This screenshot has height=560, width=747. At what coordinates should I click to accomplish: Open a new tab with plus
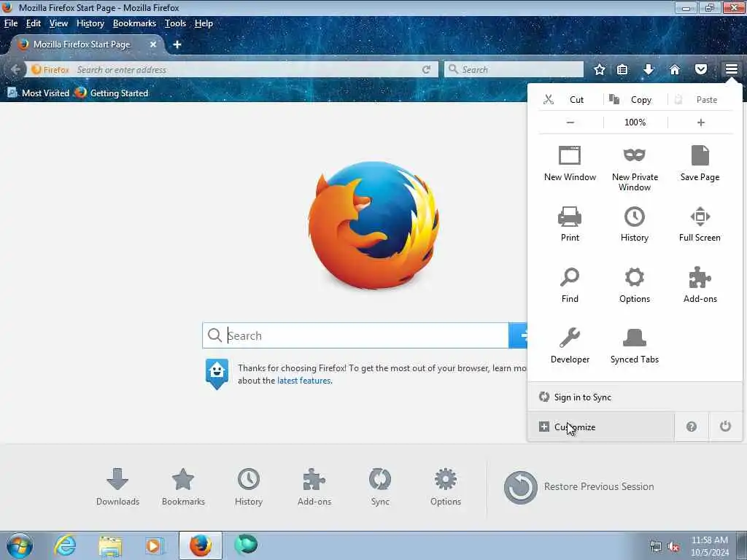click(177, 44)
